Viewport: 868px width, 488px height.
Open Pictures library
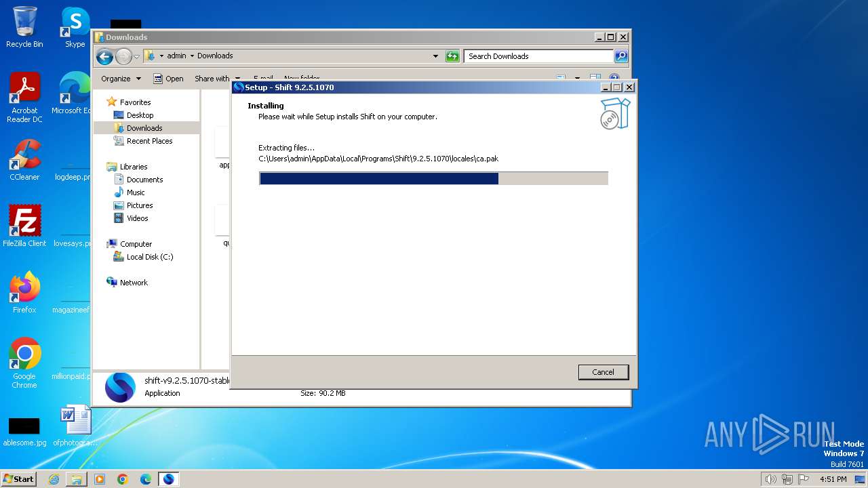(140, 205)
